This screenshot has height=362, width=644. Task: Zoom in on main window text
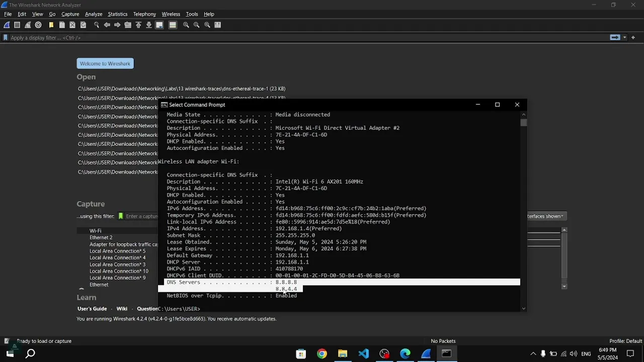186,25
